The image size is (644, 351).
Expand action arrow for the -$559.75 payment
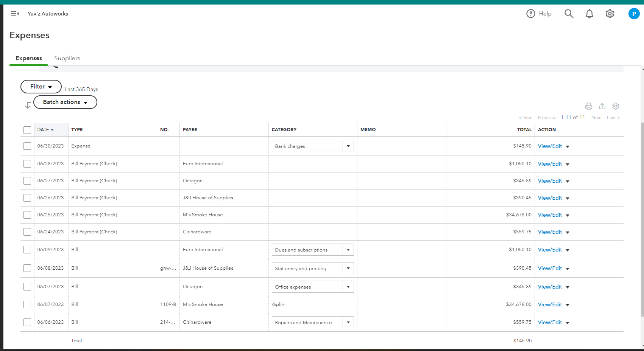568,233
